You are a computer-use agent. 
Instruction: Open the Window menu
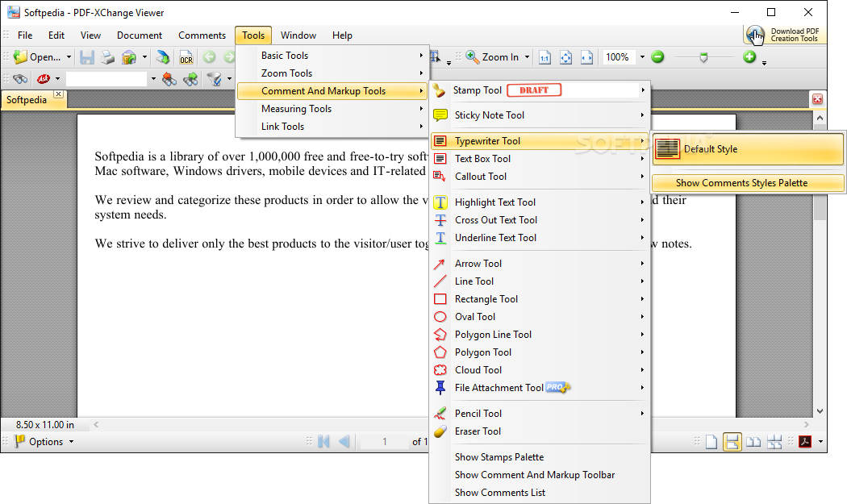click(x=298, y=35)
